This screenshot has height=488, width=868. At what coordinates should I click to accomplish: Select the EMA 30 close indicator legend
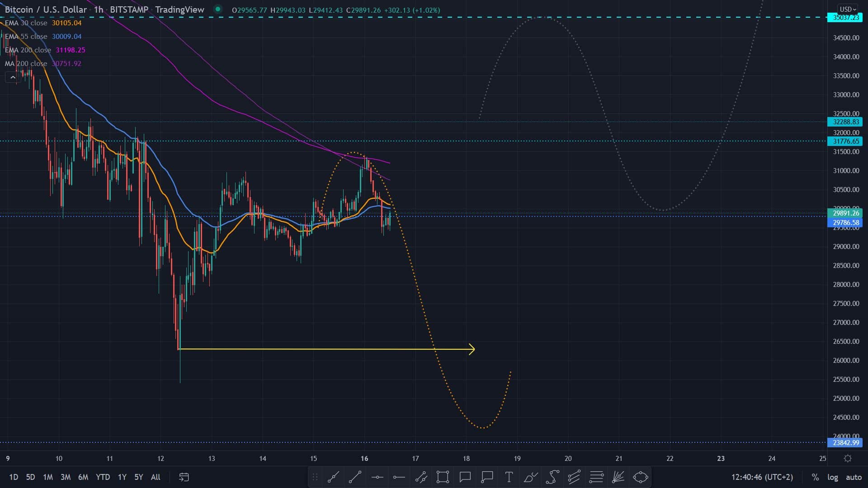pyautogui.click(x=43, y=23)
